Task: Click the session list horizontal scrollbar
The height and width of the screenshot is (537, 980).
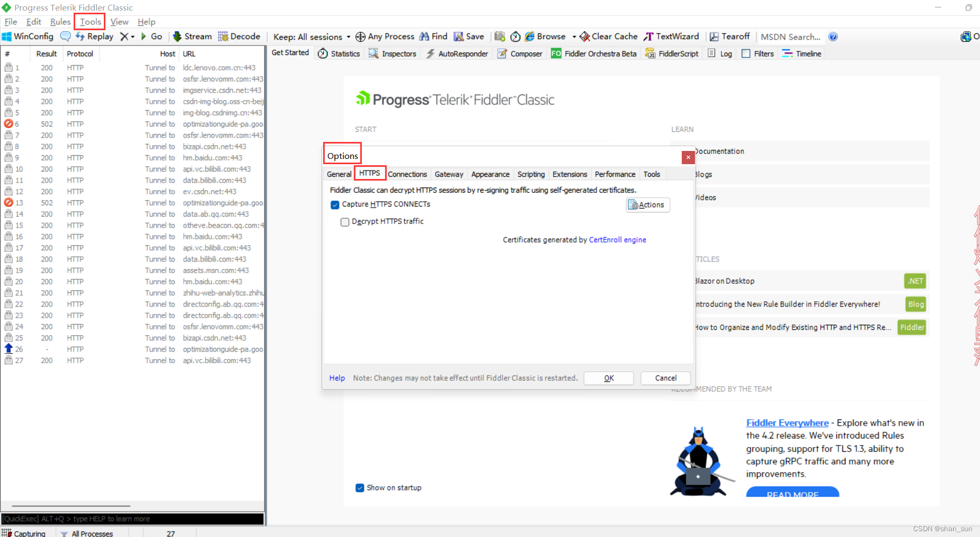Action: (x=71, y=506)
